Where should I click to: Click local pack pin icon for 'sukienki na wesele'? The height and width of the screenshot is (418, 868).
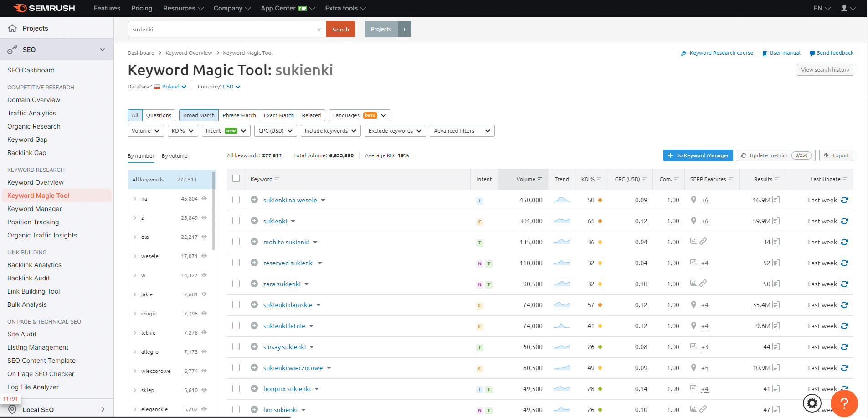click(x=693, y=200)
